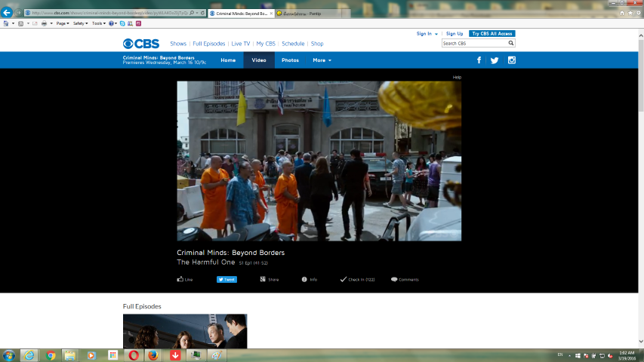Click the Tweet button below the video
The width and height of the screenshot is (644, 362).
click(x=226, y=280)
